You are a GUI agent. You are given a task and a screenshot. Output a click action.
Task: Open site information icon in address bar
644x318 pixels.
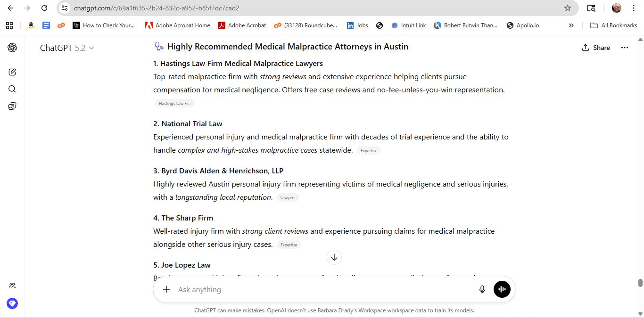click(x=65, y=8)
